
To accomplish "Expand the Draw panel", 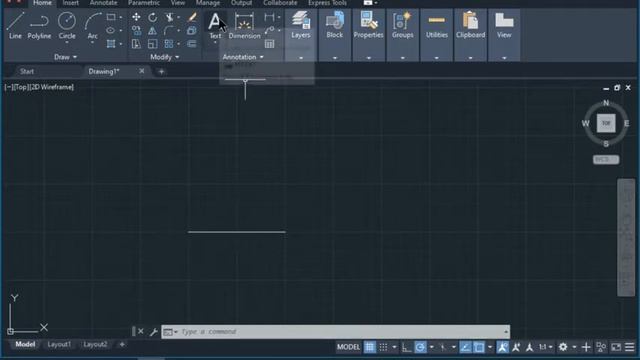I will [x=65, y=57].
